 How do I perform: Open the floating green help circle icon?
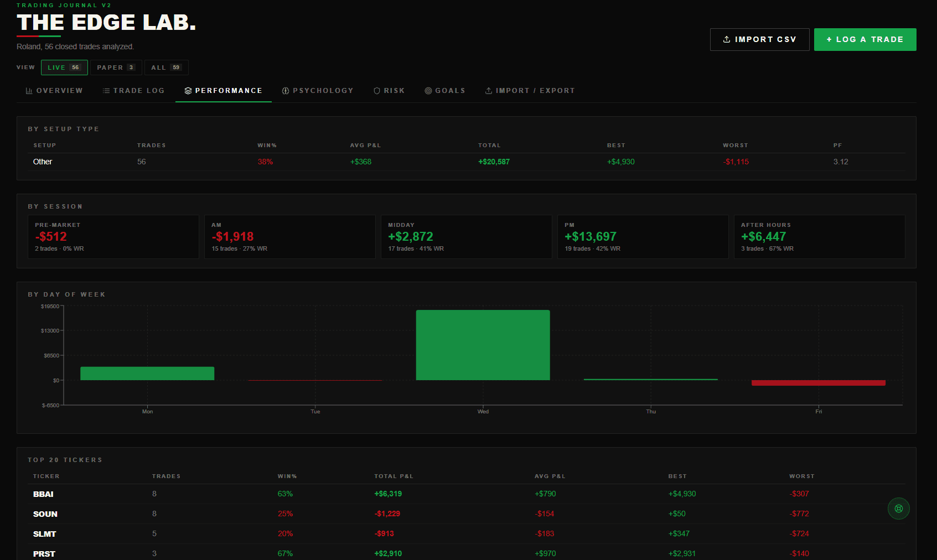(899, 509)
